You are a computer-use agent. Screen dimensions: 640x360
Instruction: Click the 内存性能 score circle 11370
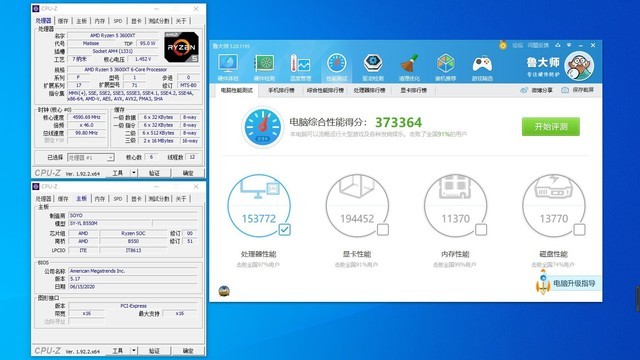click(x=456, y=206)
